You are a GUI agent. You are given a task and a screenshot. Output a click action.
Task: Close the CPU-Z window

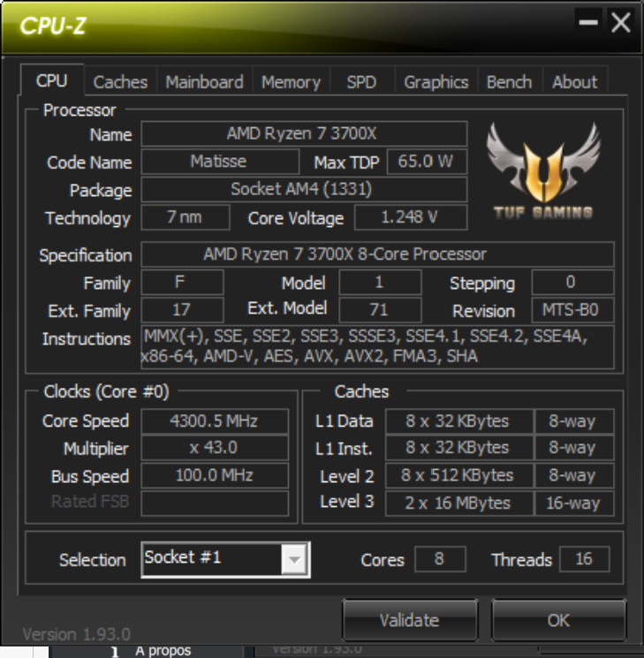tap(620, 22)
